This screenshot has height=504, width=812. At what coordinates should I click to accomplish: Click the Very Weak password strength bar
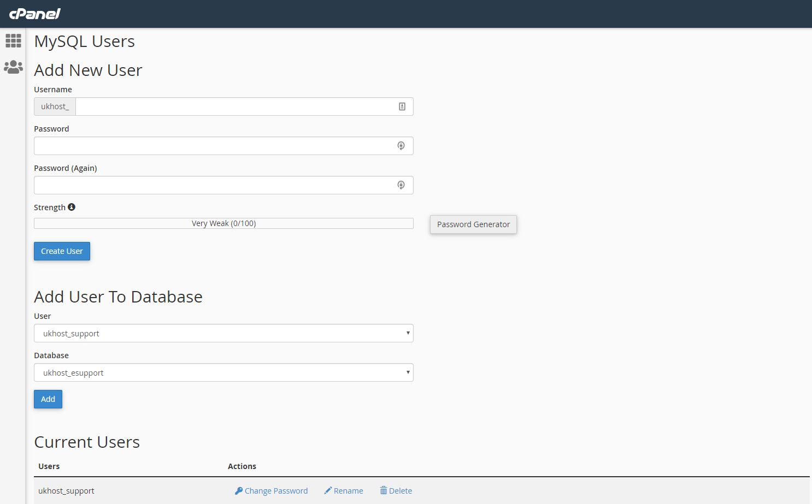coord(223,223)
